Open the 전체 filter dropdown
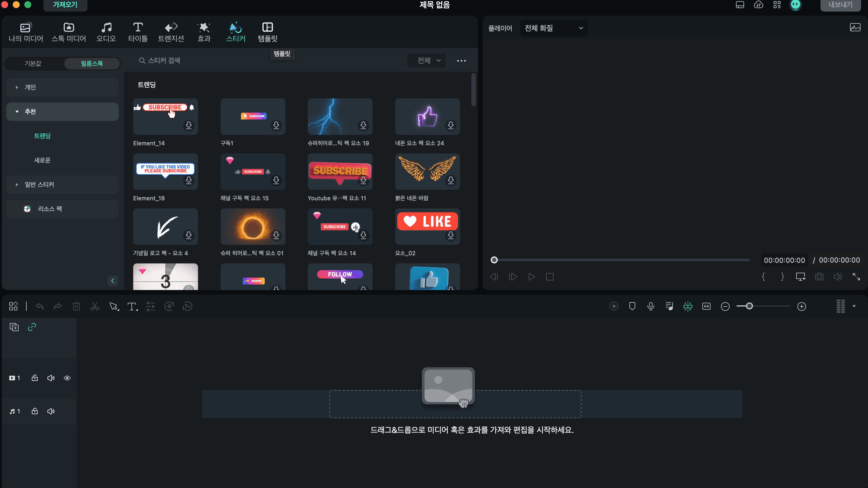868x488 pixels. point(426,60)
